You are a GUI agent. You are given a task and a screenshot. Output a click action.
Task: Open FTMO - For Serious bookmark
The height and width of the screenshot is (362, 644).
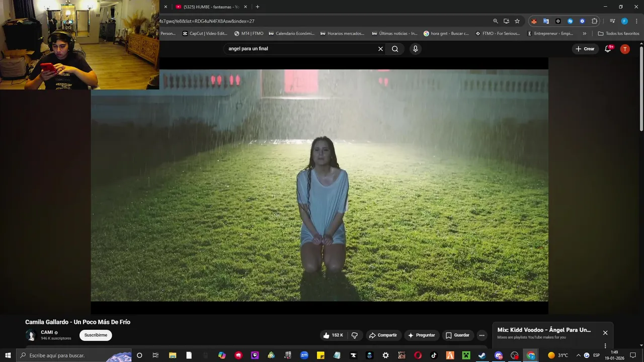(497, 34)
